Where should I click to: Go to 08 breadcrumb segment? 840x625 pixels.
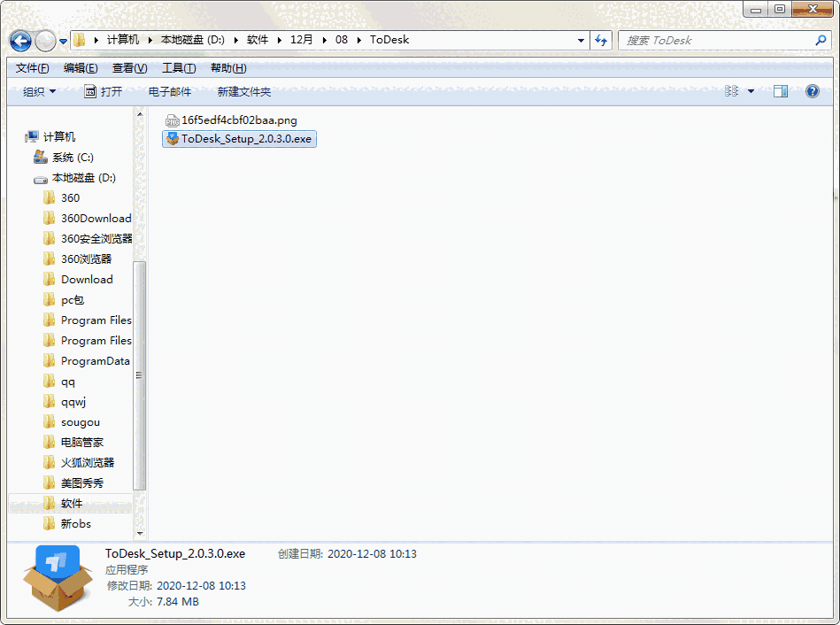point(342,40)
